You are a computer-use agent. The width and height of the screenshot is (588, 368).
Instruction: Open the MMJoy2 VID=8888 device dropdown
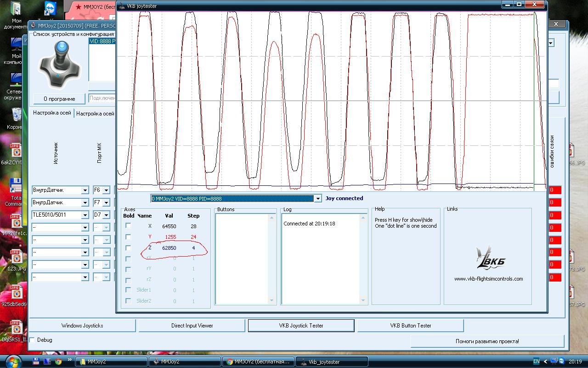click(317, 199)
